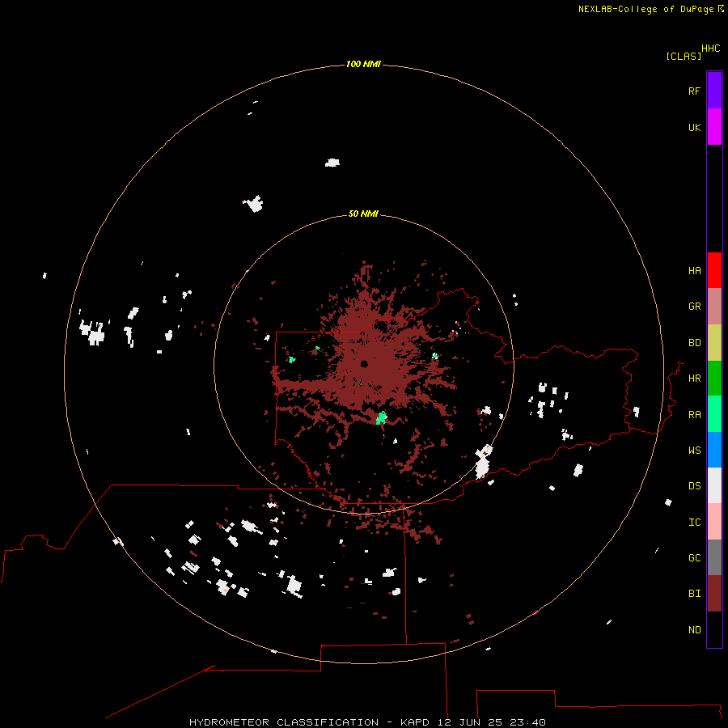
Task: Click the BI legend label
Action: 694,594
